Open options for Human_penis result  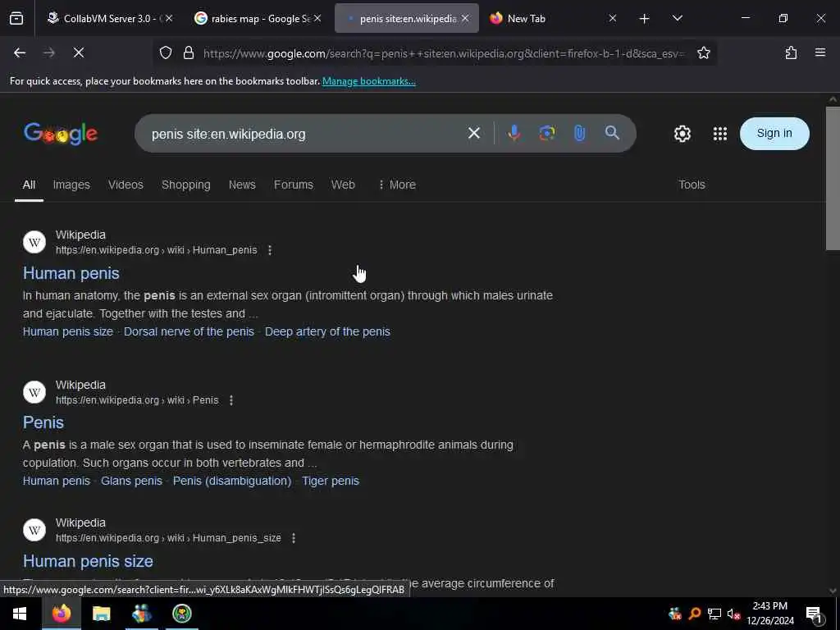(x=269, y=250)
